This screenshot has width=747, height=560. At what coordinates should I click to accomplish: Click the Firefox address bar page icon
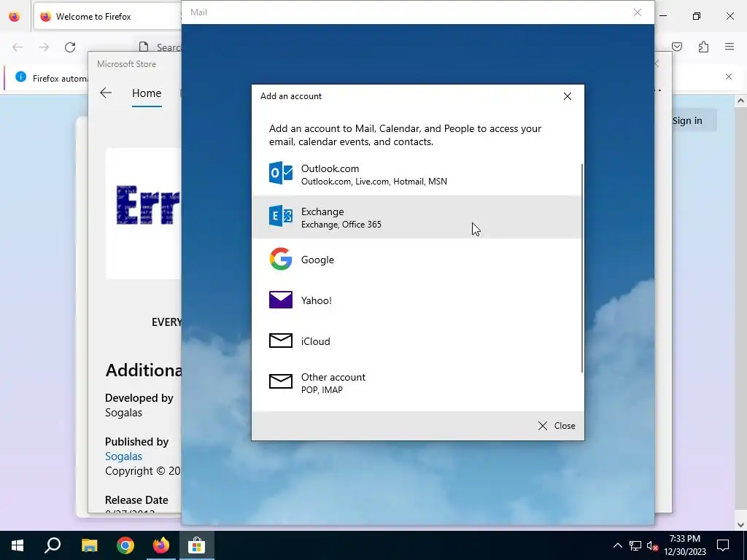tap(144, 47)
